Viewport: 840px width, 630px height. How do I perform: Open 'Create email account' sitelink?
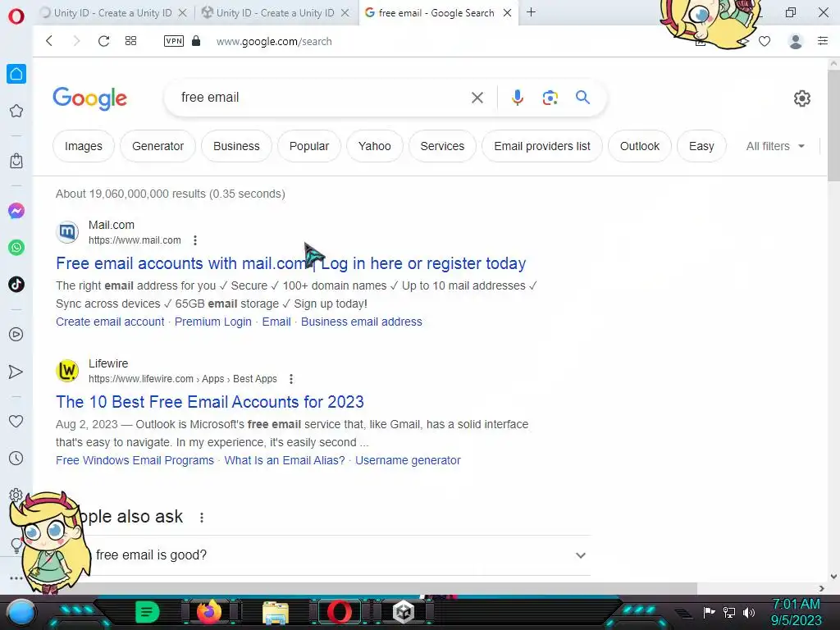110,322
